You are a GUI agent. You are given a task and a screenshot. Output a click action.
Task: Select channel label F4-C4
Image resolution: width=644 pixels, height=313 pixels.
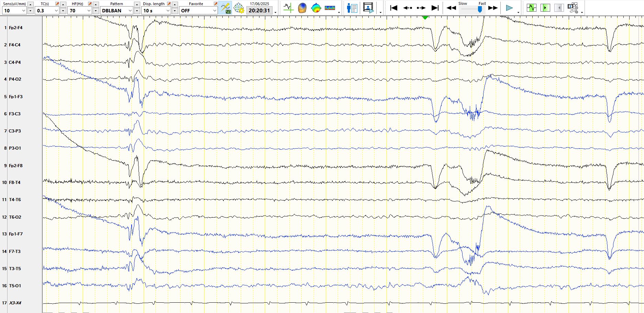coord(14,45)
